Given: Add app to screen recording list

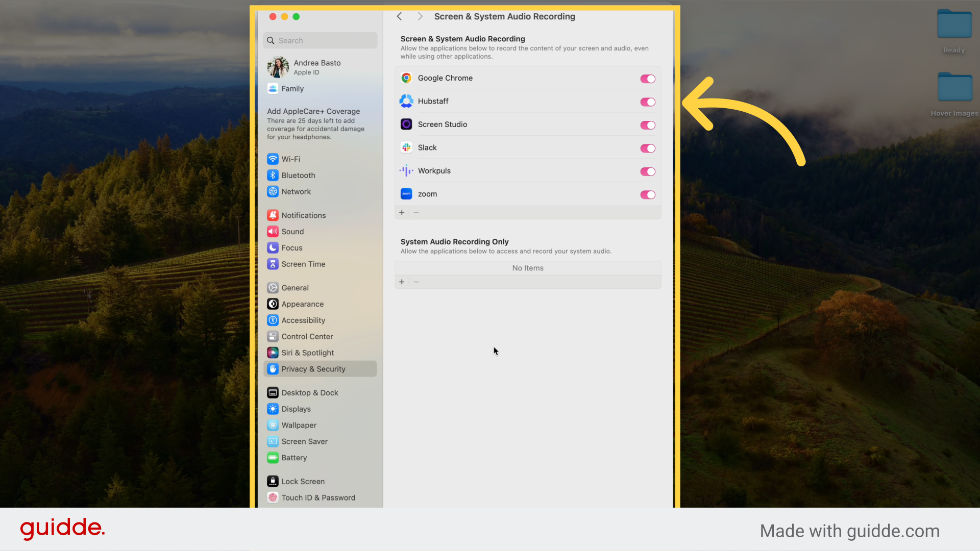Looking at the screenshot, I should pyautogui.click(x=402, y=213).
